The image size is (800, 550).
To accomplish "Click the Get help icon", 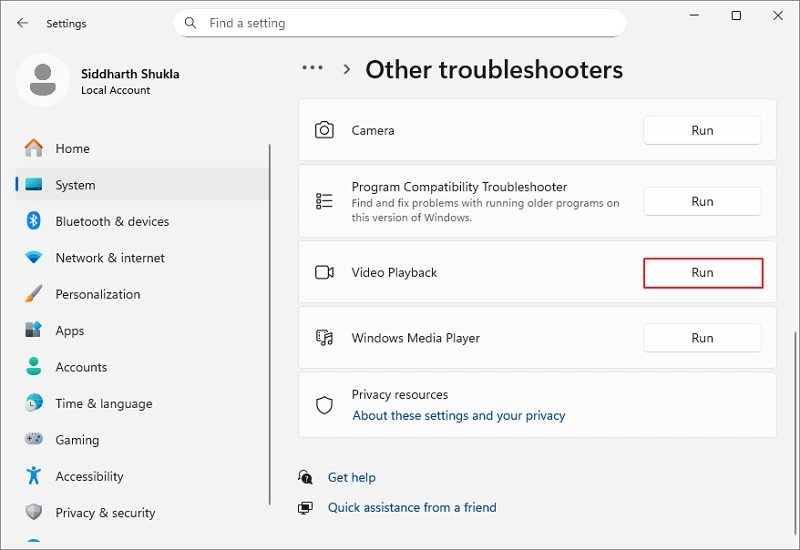I will [305, 477].
